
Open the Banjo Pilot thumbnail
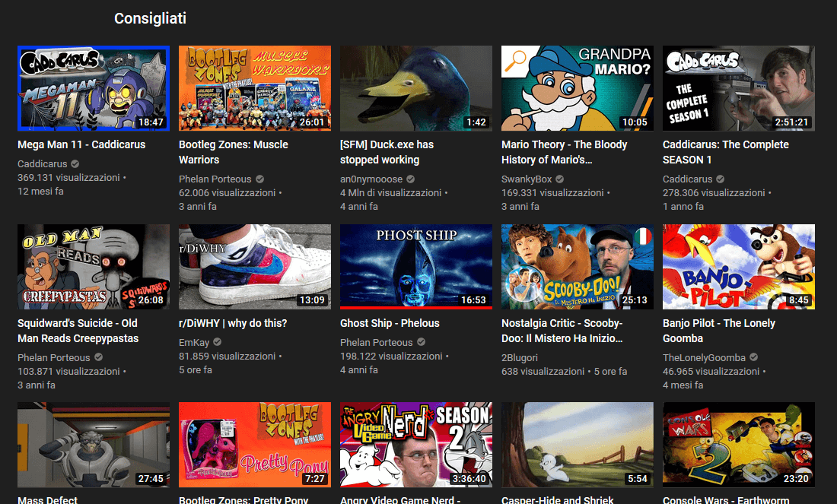coord(739,267)
